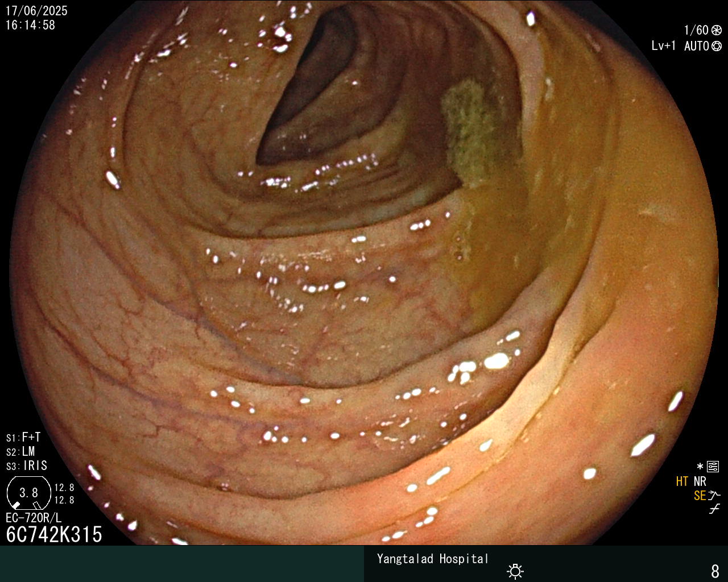
Task: Click the lower 12.8 diameter value
Action: [x=64, y=500]
